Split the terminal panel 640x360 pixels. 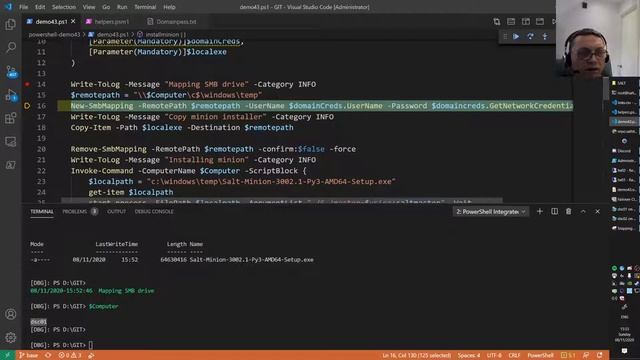pos(554,211)
